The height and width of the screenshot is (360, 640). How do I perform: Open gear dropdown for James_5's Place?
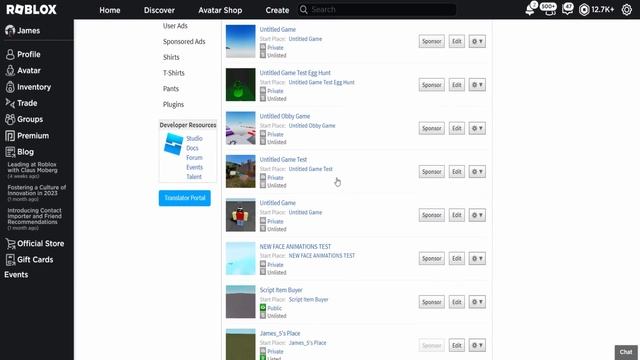(x=477, y=345)
